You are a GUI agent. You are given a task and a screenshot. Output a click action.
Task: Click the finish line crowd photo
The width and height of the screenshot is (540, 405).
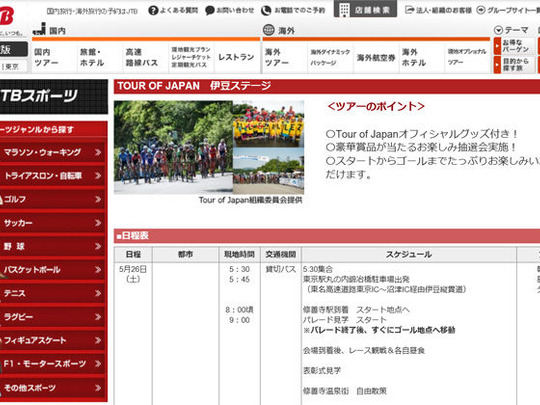(x=269, y=171)
